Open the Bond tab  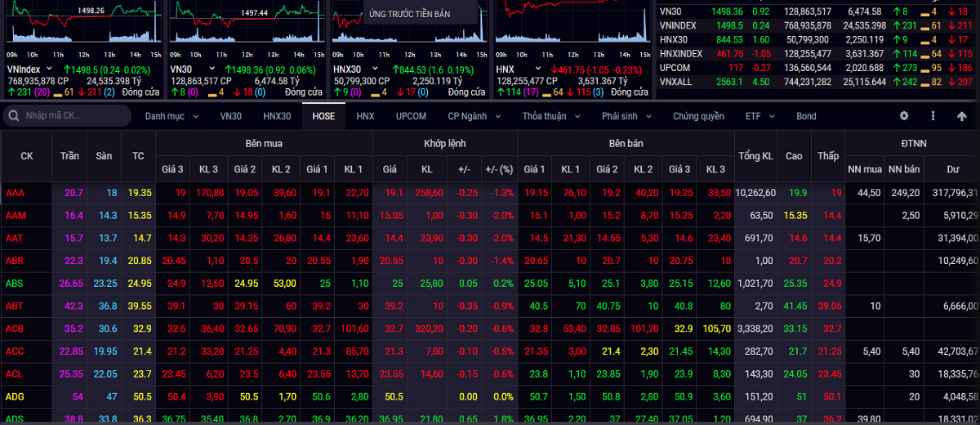(x=806, y=116)
